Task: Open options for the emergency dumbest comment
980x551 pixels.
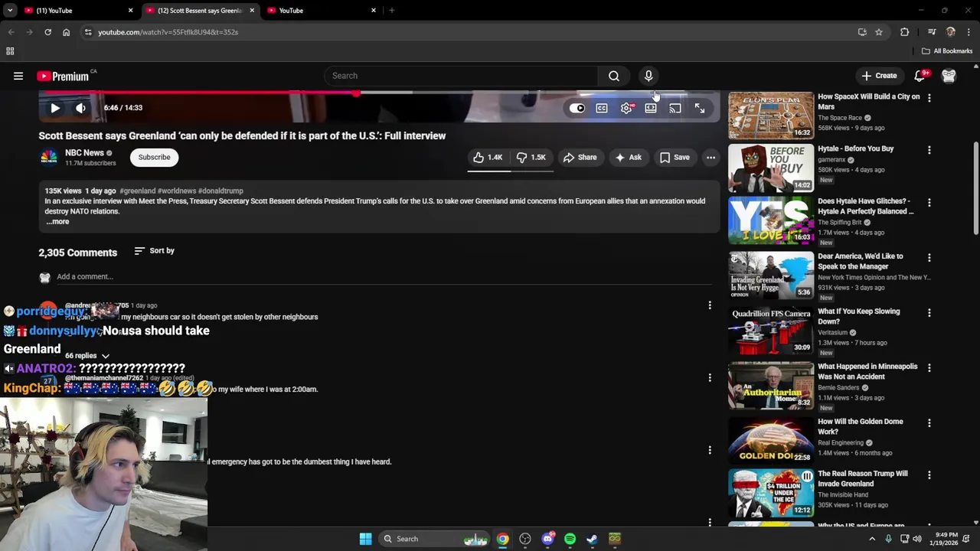Action: point(710,450)
